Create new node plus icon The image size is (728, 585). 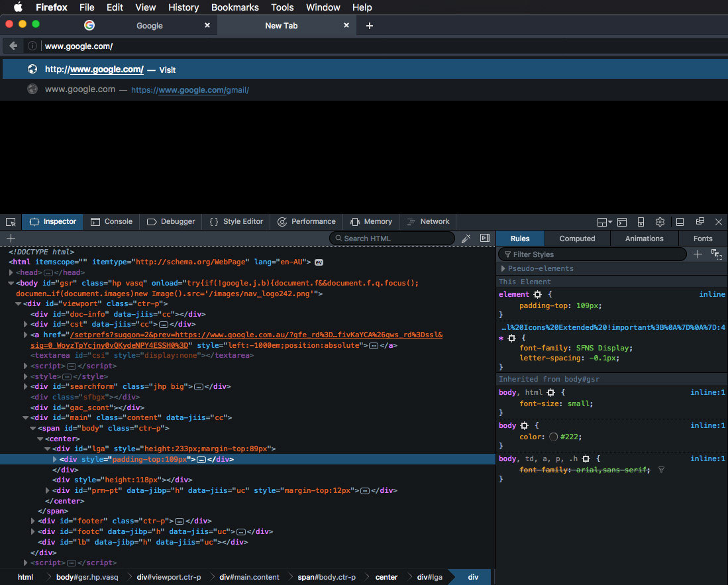click(x=11, y=239)
